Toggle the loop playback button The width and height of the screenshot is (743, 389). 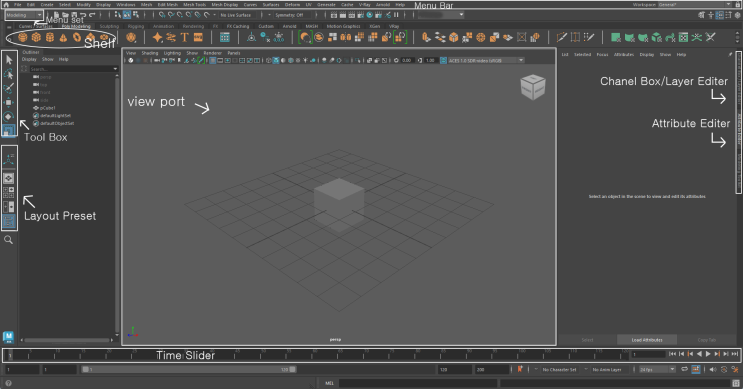click(684, 369)
